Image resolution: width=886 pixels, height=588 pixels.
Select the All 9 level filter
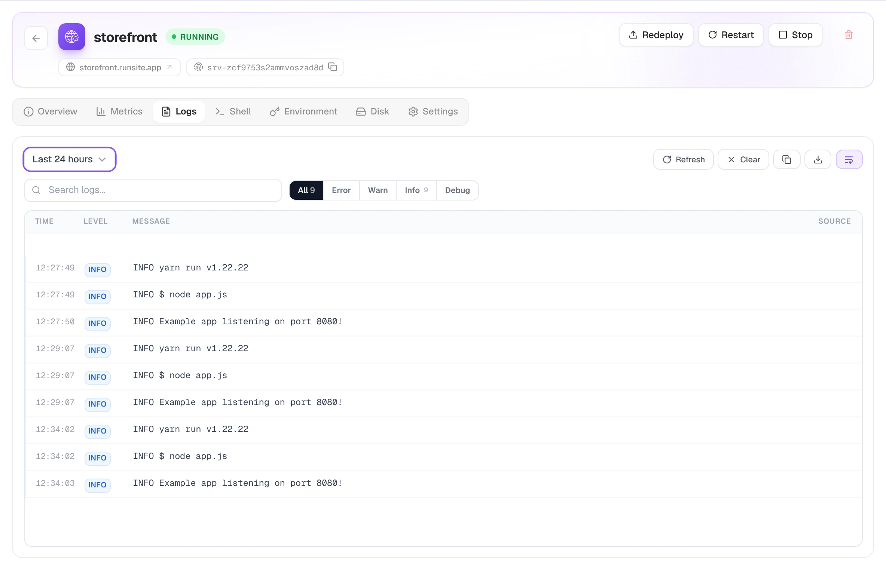pyautogui.click(x=306, y=190)
